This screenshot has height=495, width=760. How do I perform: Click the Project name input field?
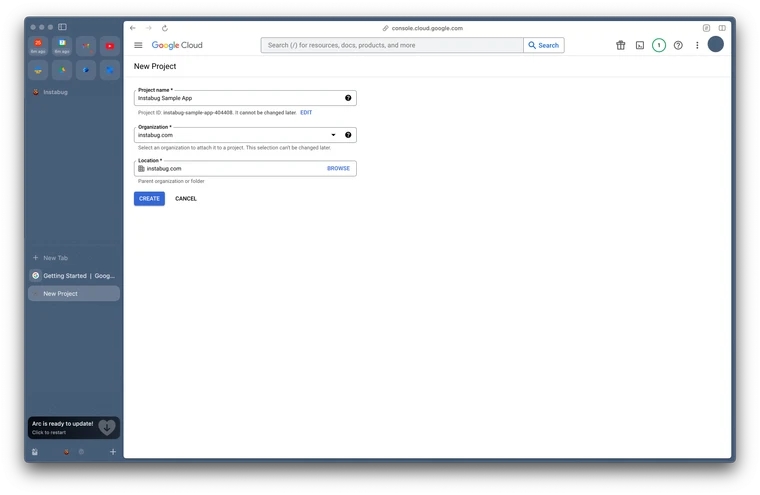coord(238,98)
